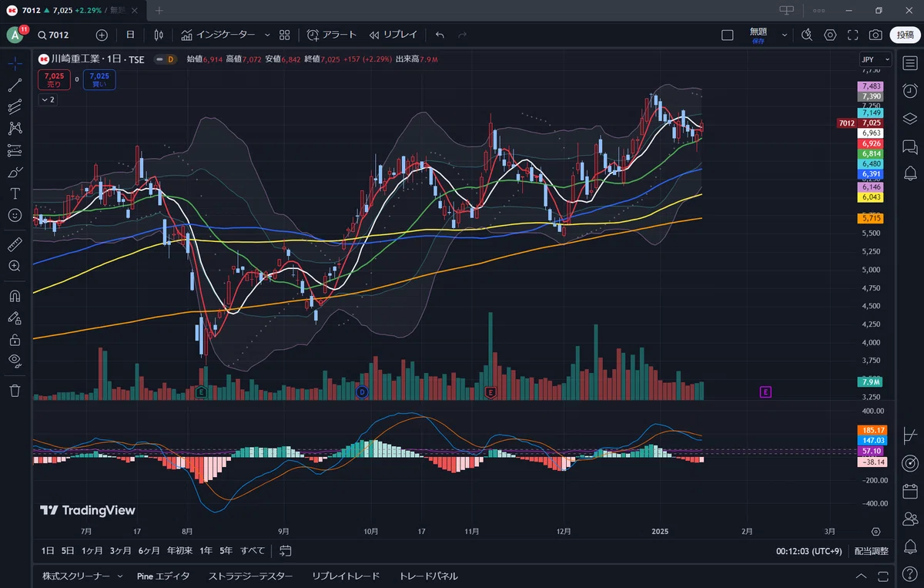Click the 7,025 買い buy button
Viewport: 924px width, 588px height.
99,79
